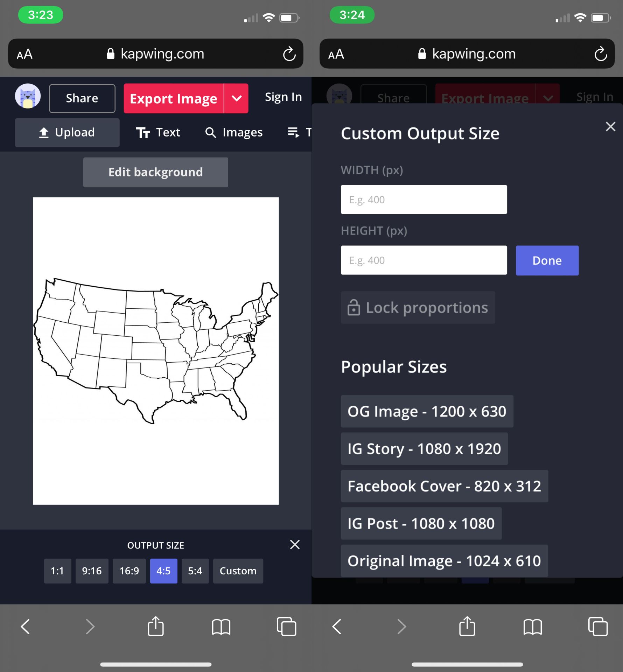Select the Custom output size option

(238, 571)
